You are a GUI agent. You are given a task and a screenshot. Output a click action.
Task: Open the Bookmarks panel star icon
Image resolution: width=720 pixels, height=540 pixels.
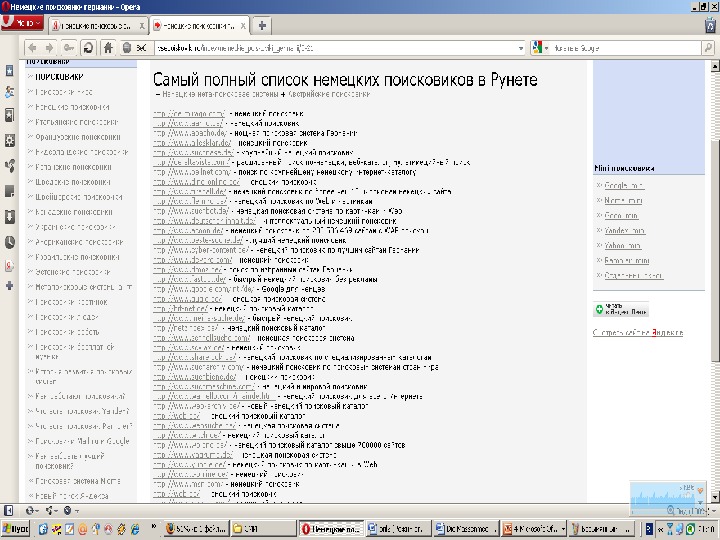9,70
